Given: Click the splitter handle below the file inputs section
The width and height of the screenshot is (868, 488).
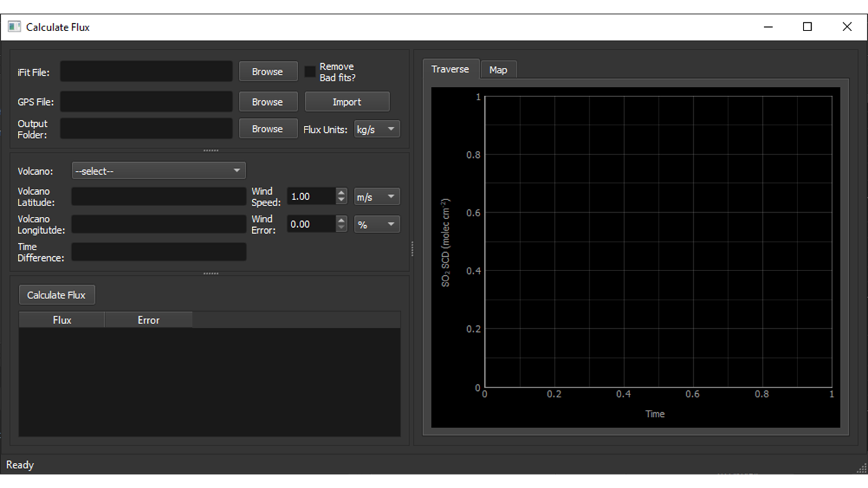Looking at the screenshot, I should (211, 150).
